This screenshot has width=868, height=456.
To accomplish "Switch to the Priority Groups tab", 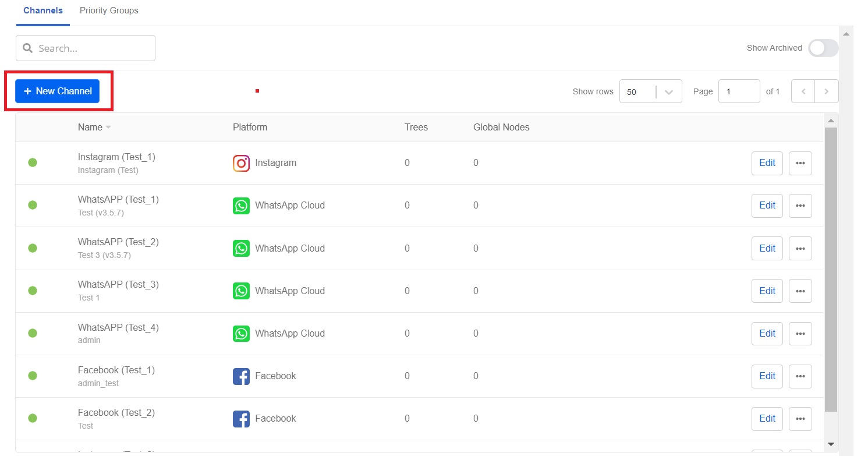I will coord(109,10).
